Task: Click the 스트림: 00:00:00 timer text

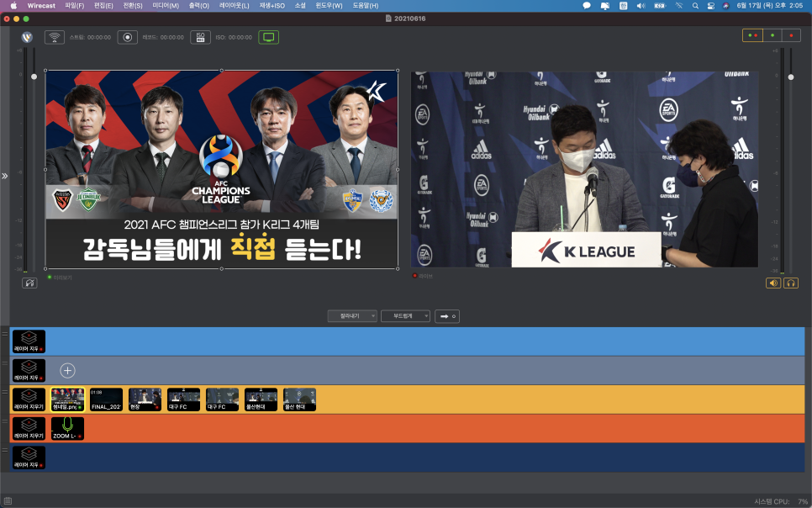Action: pos(90,37)
